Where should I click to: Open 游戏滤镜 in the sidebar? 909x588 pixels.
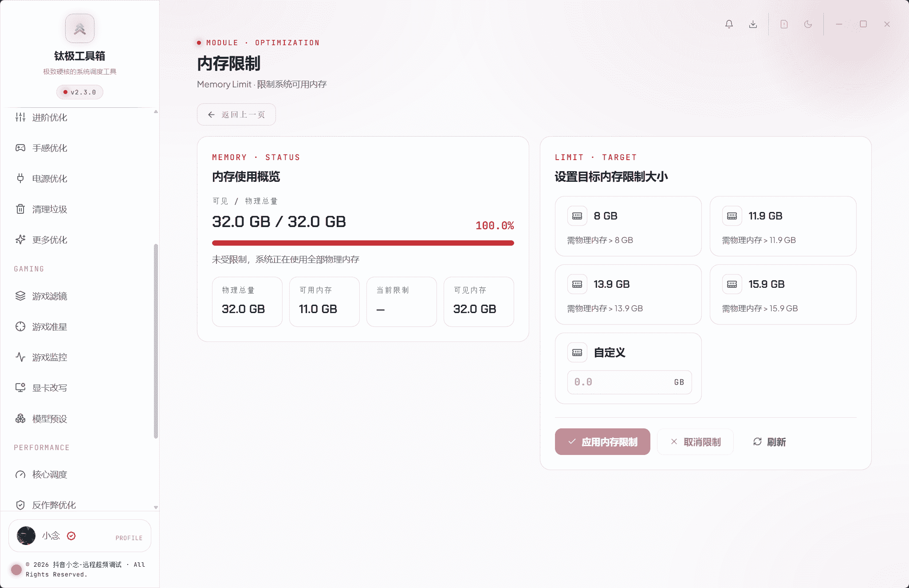point(80,296)
